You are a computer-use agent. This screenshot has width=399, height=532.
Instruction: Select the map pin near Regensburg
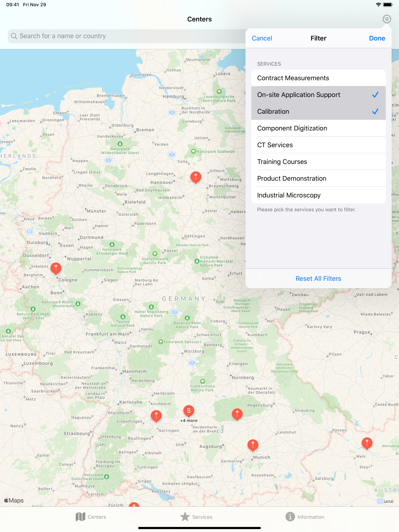(237, 414)
